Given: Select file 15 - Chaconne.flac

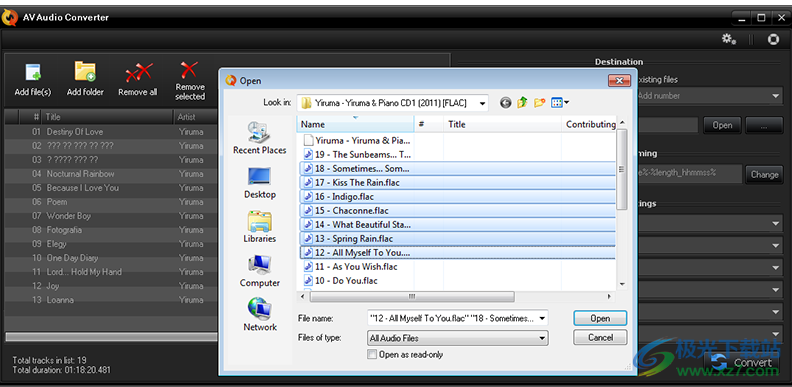Looking at the screenshot, I should [x=458, y=211].
